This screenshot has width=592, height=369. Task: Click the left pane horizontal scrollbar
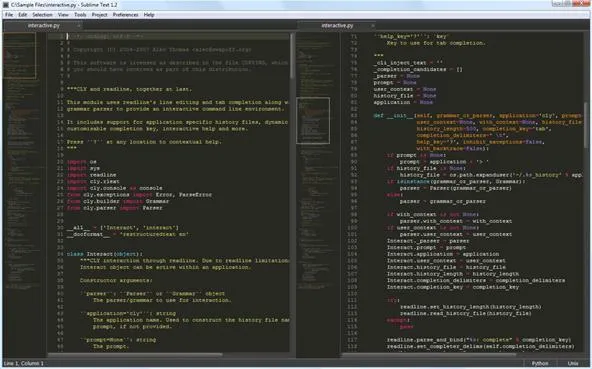[x=135, y=355]
